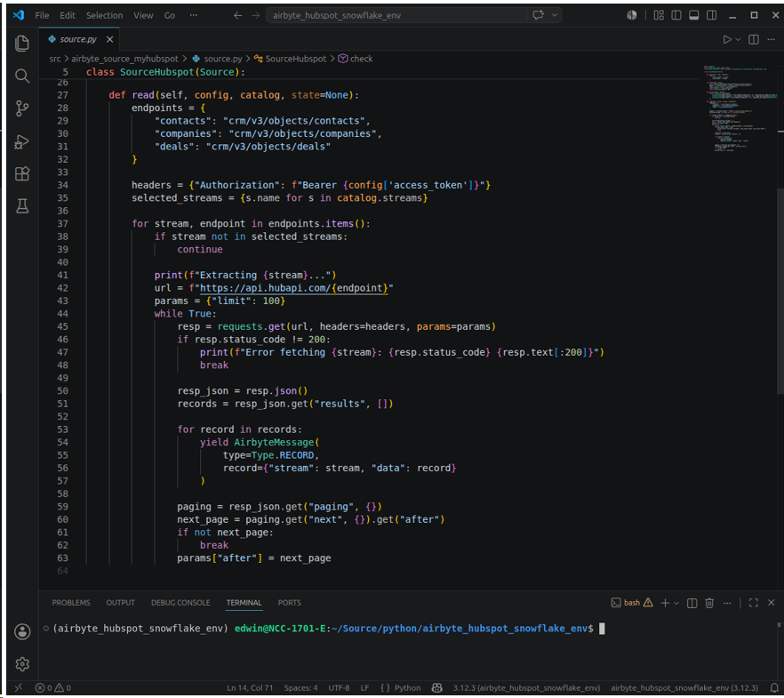Close the source.py tab

click(x=109, y=39)
